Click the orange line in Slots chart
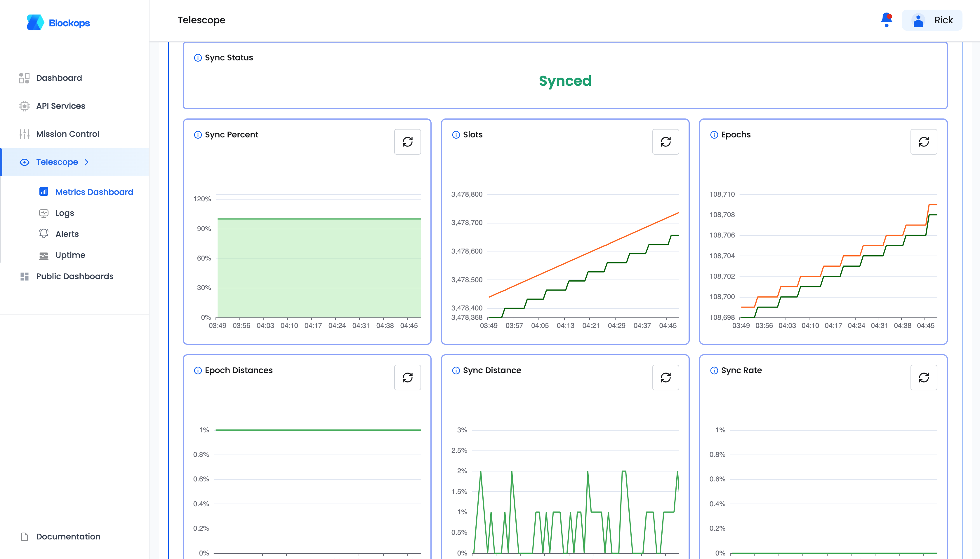This screenshot has width=980, height=559. [x=584, y=254]
